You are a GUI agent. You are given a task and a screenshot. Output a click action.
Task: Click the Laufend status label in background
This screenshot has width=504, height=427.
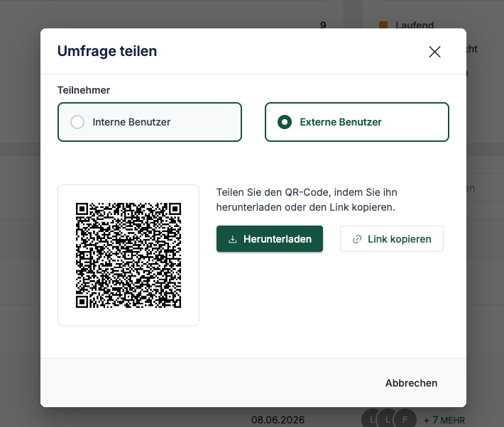pyautogui.click(x=415, y=25)
